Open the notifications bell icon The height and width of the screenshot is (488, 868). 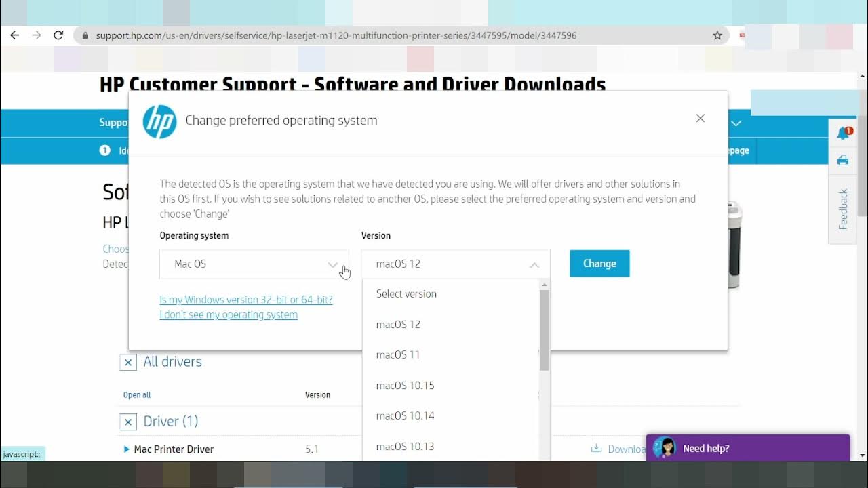844,133
